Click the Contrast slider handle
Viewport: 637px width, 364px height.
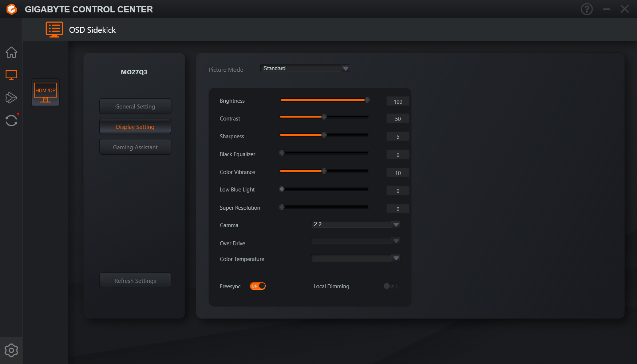[x=324, y=117]
